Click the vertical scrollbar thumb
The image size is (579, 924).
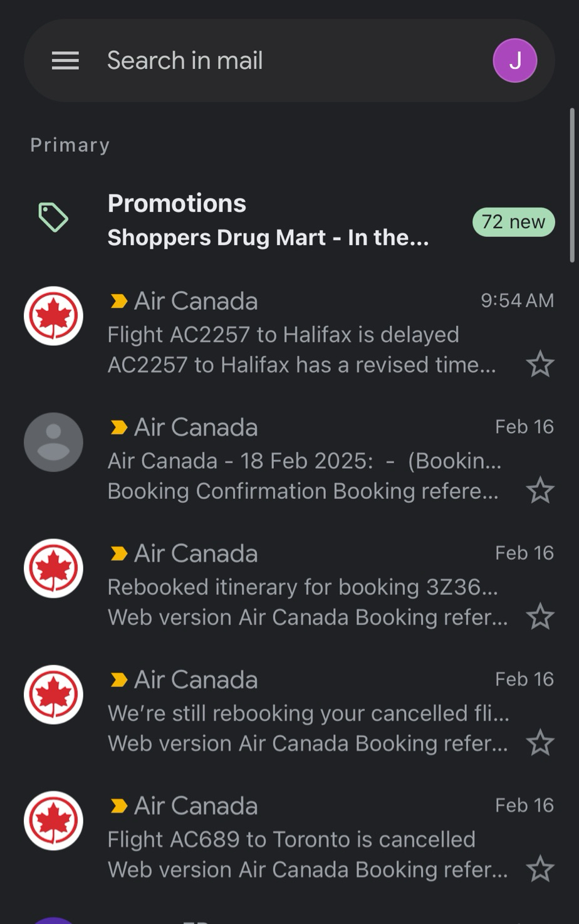tap(571, 185)
